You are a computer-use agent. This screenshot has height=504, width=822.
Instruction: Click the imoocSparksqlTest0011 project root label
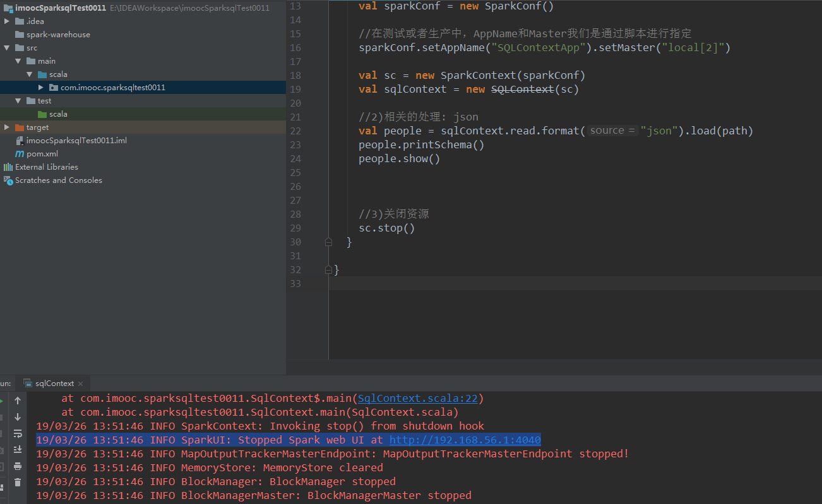(x=61, y=8)
